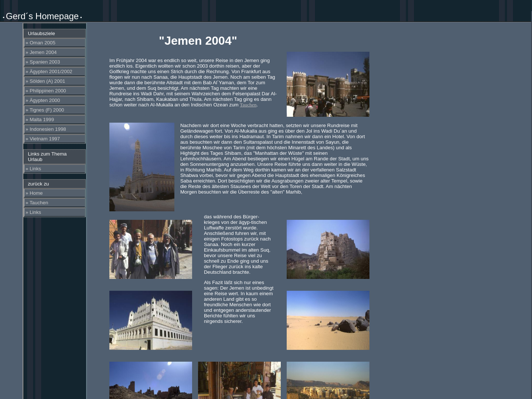View the photo of four Yemeni men
The width and height of the screenshot is (532, 399).
(x=151, y=249)
